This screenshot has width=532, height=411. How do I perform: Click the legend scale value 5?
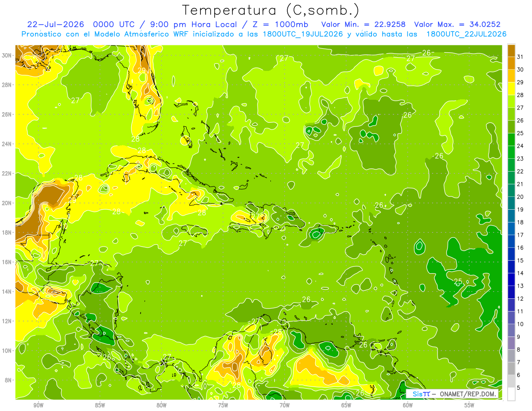coord(519,388)
